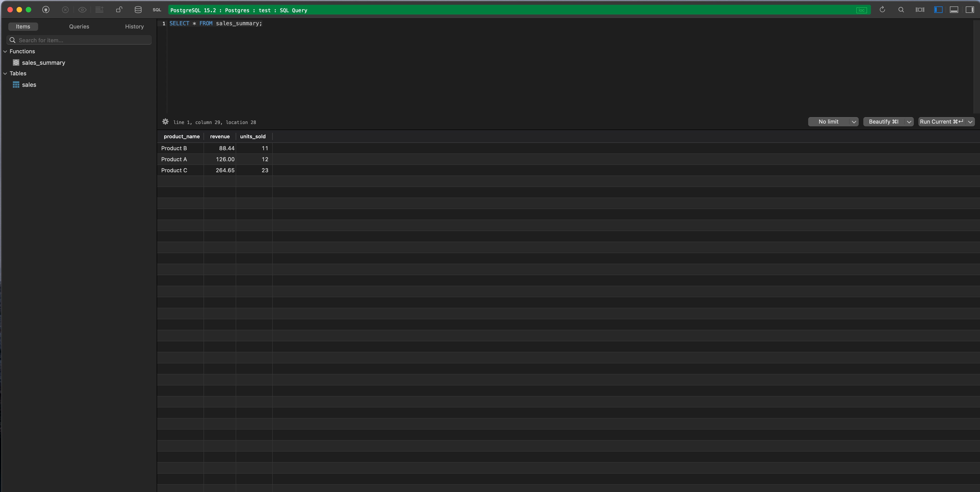Toggle the left sidebar panel
980x492 pixels.
(938, 10)
